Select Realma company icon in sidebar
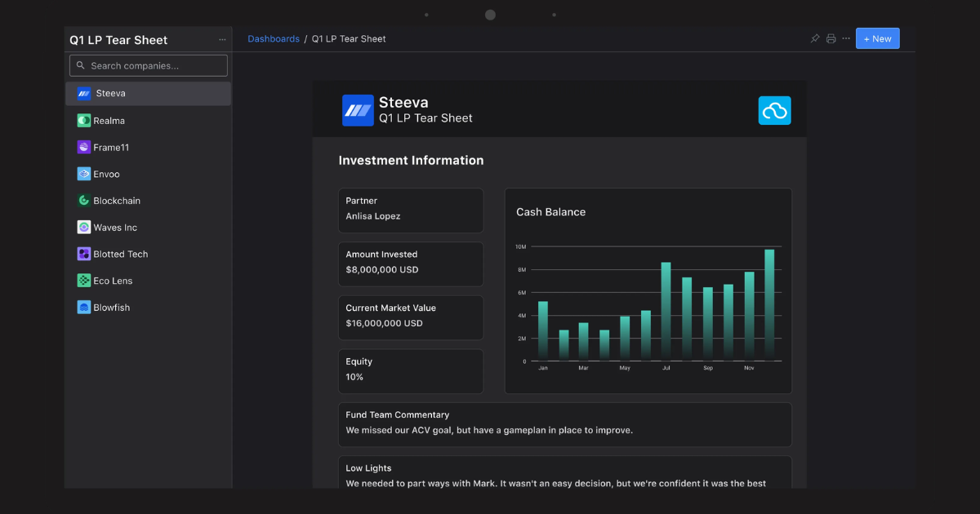Image resolution: width=980 pixels, height=514 pixels. pyautogui.click(x=84, y=121)
